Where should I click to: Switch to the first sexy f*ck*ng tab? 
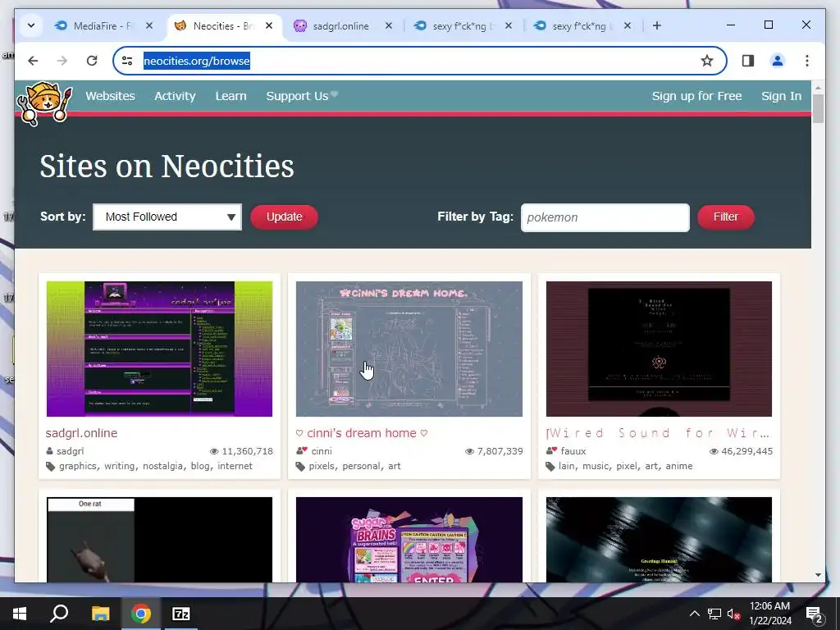[459, 25]
